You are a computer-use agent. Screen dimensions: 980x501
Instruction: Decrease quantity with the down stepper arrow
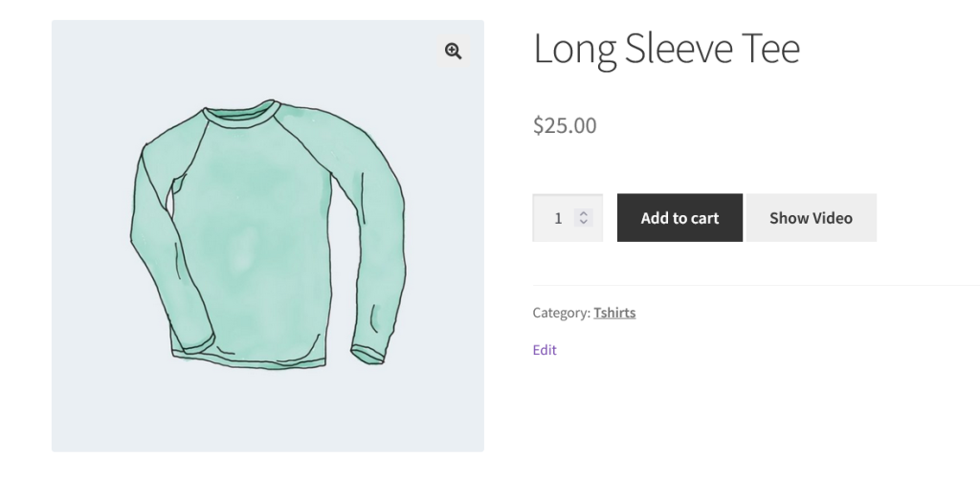[583, 222]
